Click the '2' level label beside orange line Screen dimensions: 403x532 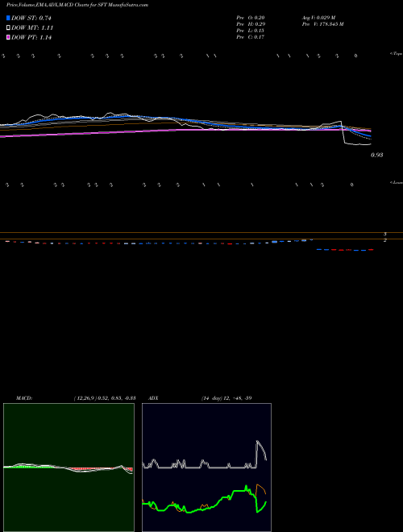385,240
